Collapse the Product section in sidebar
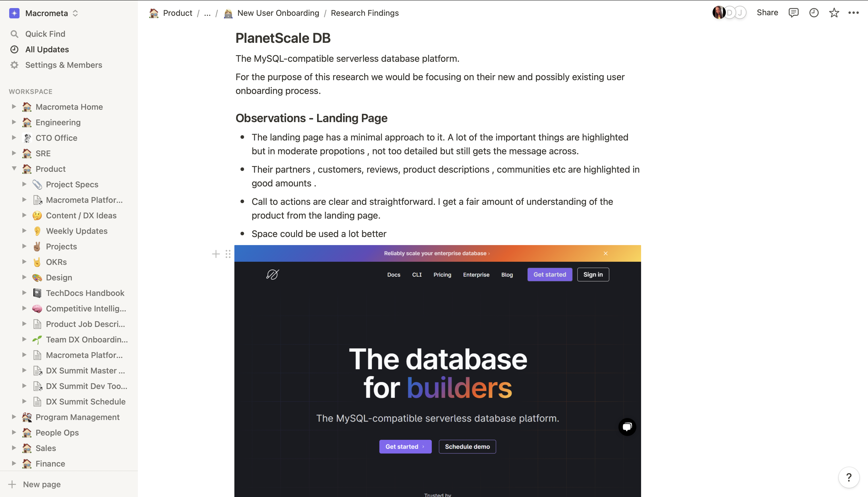868x497 pixels. click(x=14, y=169)
